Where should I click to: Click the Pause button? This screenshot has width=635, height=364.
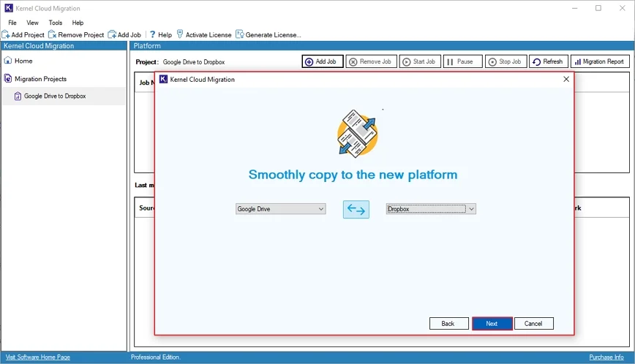(x=463, y=61)
